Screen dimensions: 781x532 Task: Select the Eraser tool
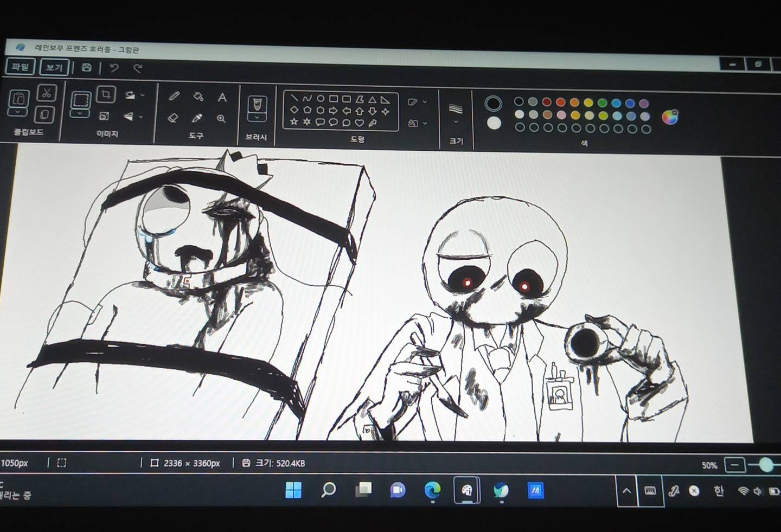pyautogui.click(x=172, y=117)
